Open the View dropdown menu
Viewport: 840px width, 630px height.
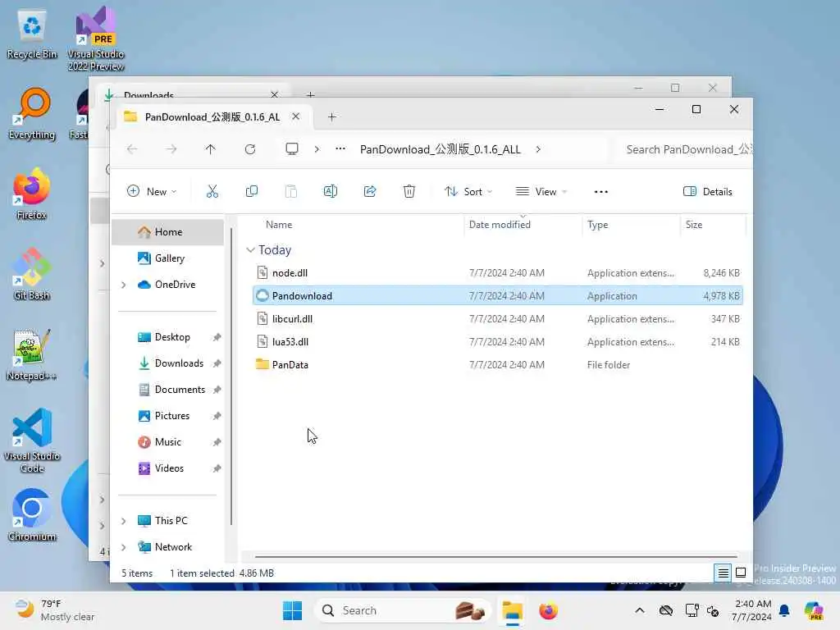(x=541, y=191)
